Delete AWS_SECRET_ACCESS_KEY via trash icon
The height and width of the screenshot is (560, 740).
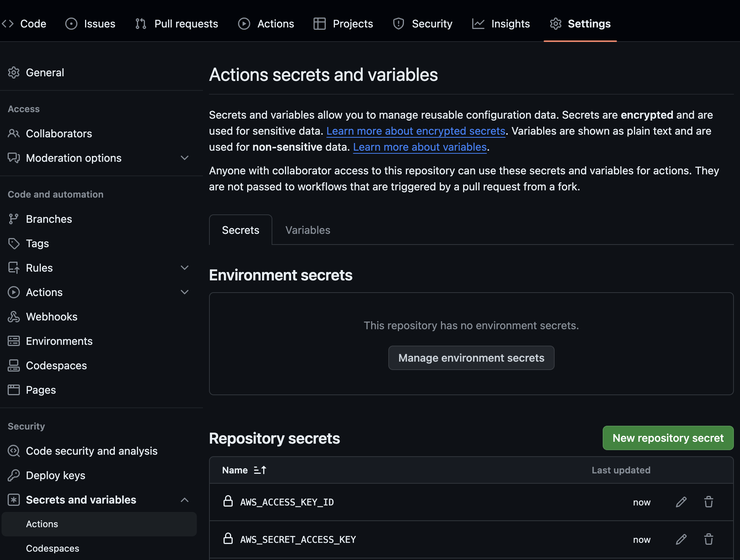(709, 539)
